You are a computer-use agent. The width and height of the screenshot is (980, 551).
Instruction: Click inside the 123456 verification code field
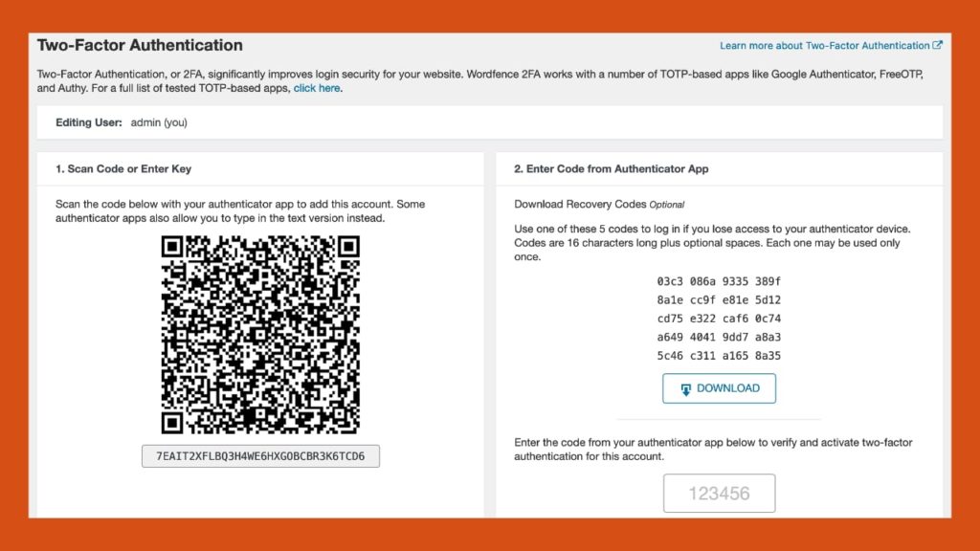[x=720, y=493]
